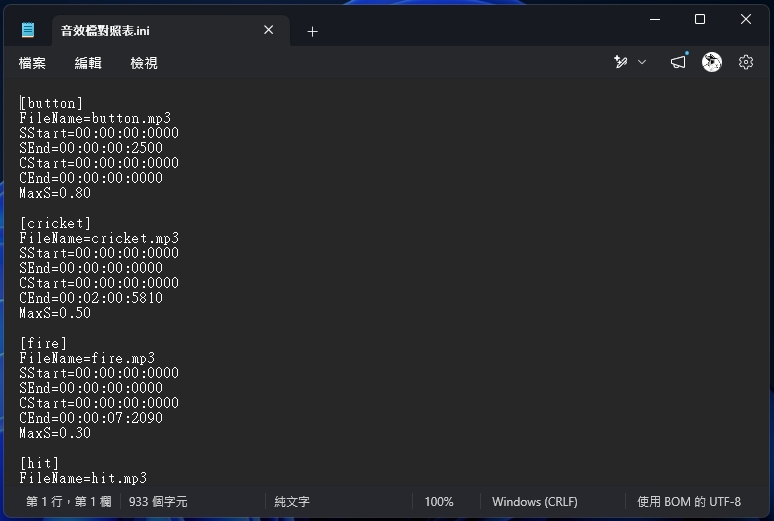Open Notepad settings gear icon
Viewport: 774px width, 521px height.
(x=746, y=62)
